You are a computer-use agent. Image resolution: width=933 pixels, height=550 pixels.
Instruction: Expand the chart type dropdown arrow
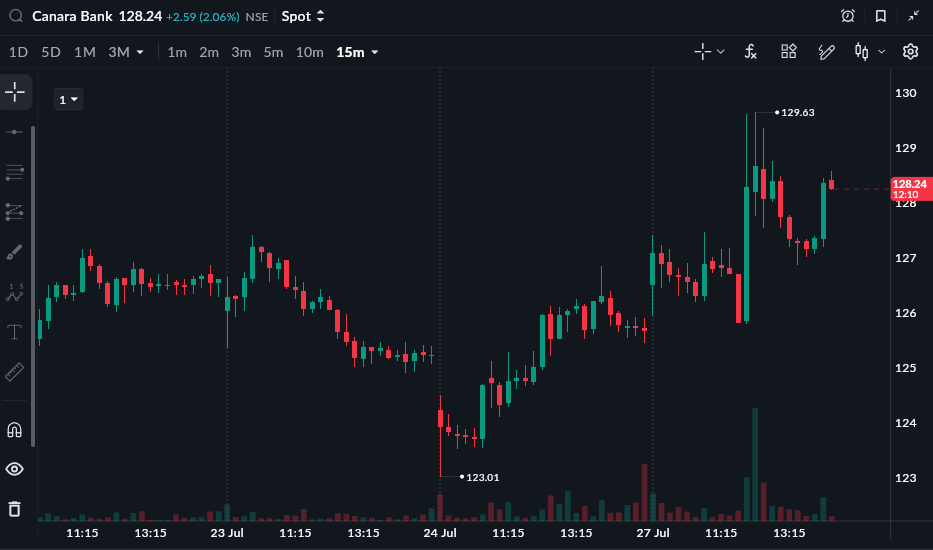pyautogui.click(x=882, y=52)
